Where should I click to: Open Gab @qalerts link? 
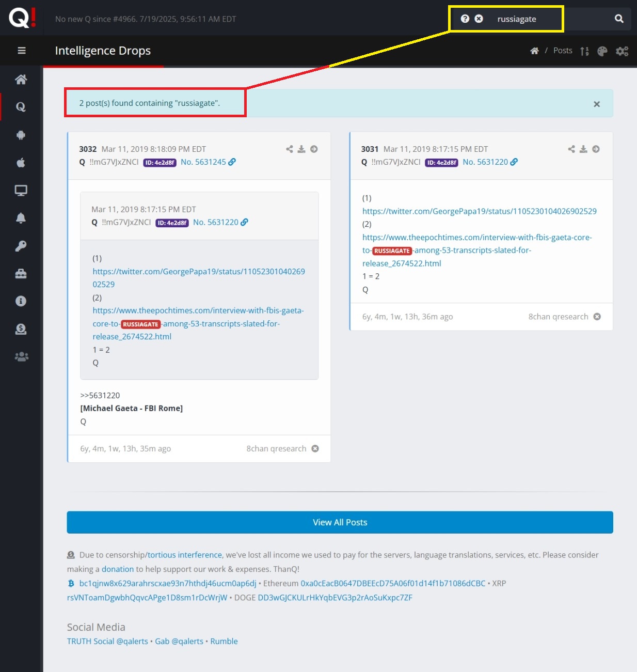click(179, 642)
